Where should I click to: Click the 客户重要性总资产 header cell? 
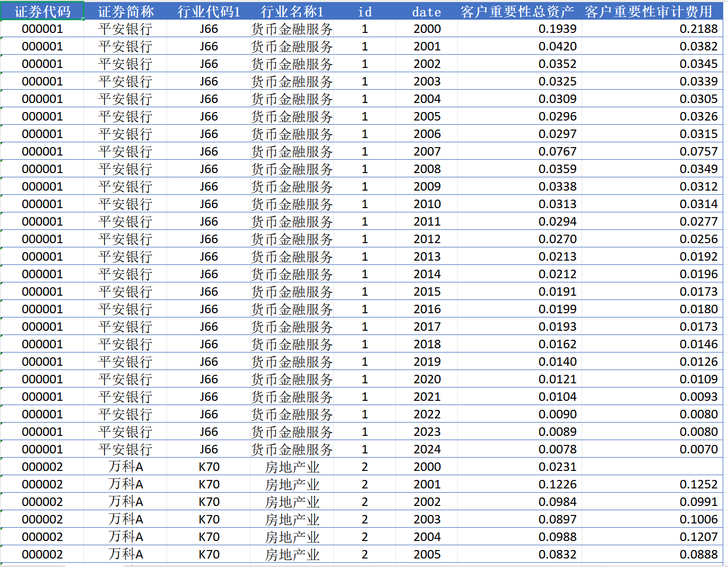click(519, 11)
